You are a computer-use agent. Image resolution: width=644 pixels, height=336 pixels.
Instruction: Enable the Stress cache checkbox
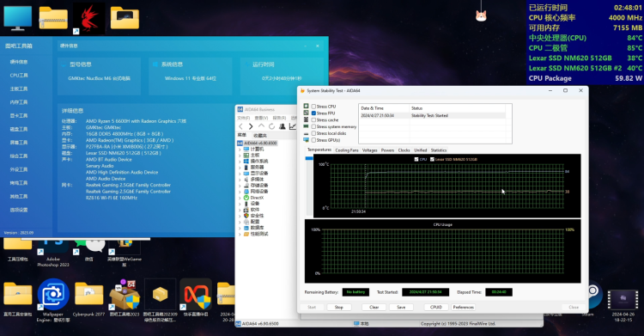click(313, 119)
